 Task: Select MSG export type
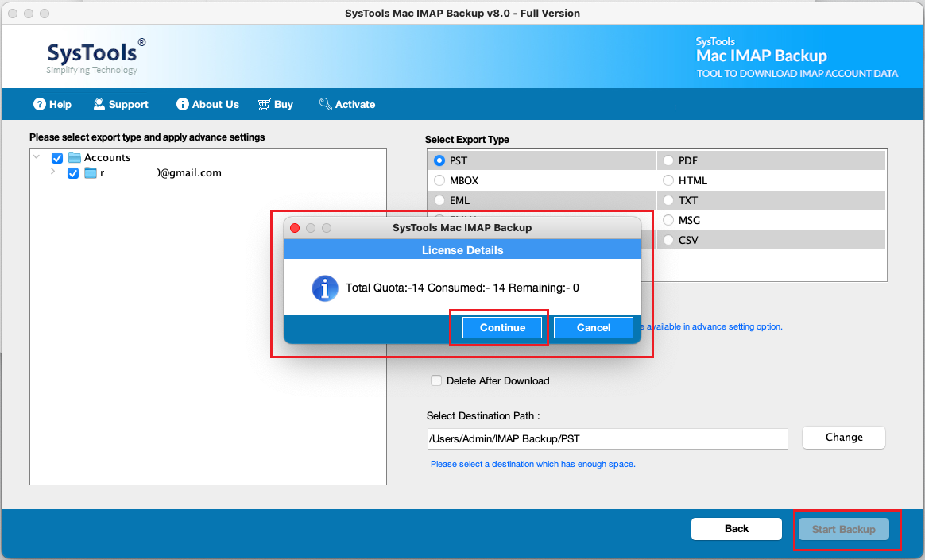668,220
